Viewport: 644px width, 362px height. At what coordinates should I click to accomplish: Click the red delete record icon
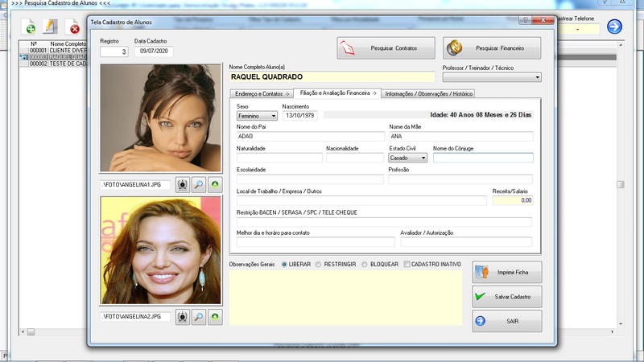(73, 27)
